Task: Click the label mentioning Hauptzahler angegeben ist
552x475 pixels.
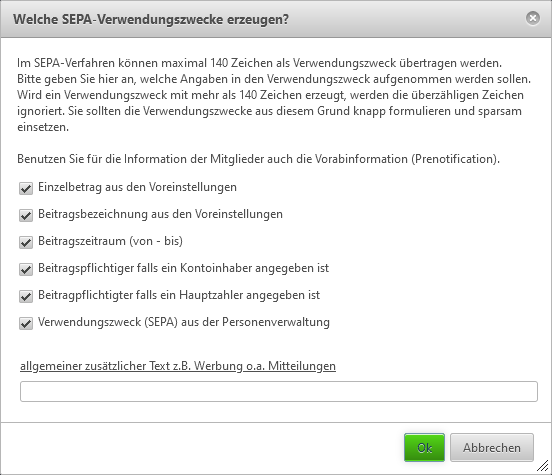Action: pos(179,295)
